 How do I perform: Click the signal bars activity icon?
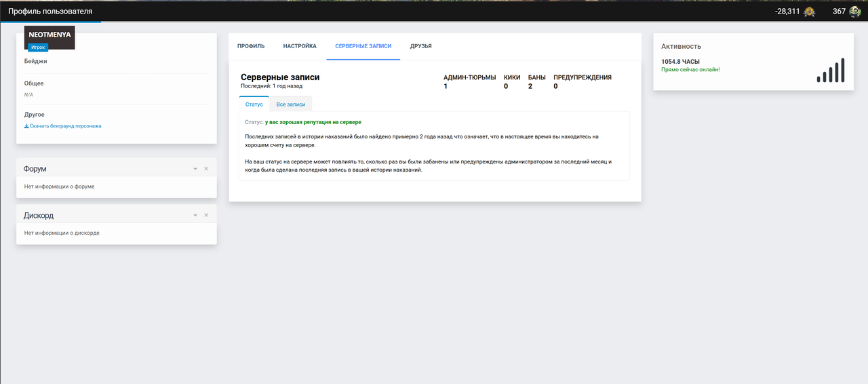[x=831, y=71]
